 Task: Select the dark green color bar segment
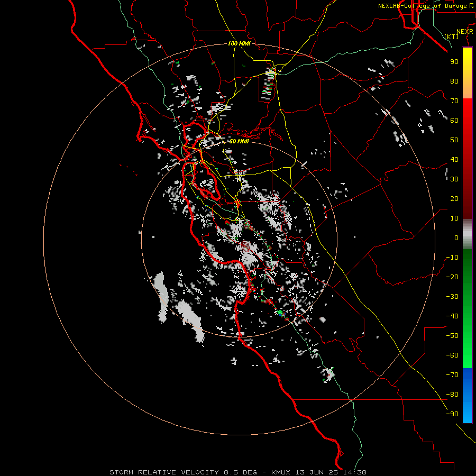467,264
